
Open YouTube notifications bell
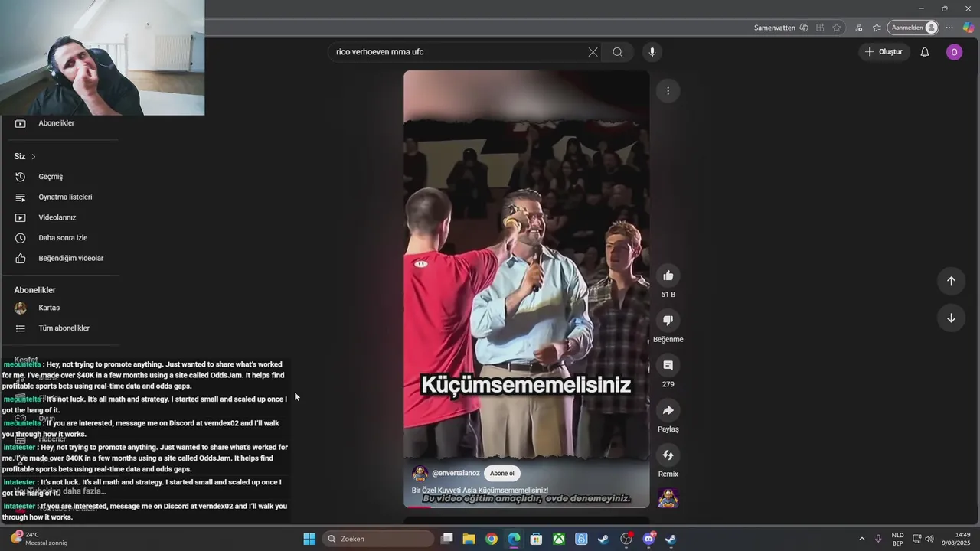coord(925,52)
